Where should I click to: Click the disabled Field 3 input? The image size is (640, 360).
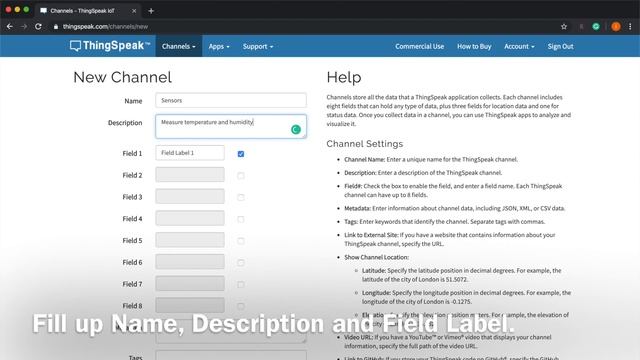[190, 196]
